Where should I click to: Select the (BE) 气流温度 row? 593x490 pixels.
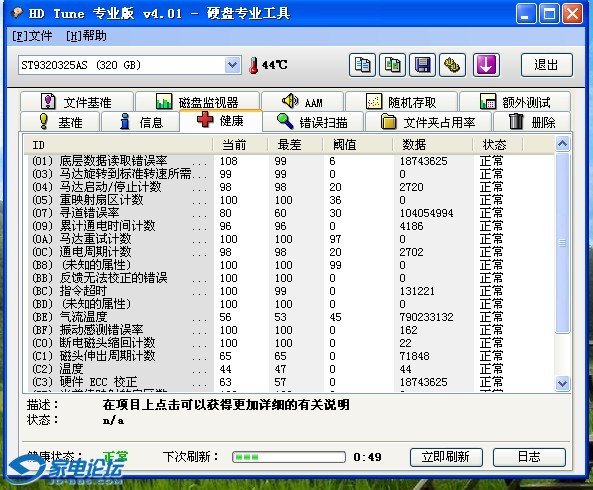[289, 317]
